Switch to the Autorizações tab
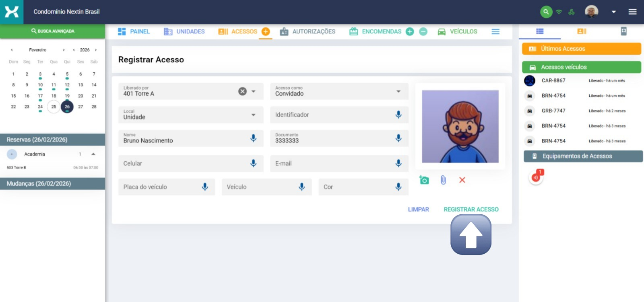 [308, 31]
